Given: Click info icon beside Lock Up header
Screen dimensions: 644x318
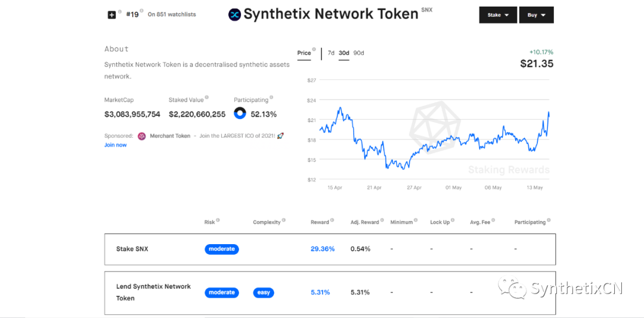Looking at the screenshot, I should pyautogui.click(x=453, y=221).
